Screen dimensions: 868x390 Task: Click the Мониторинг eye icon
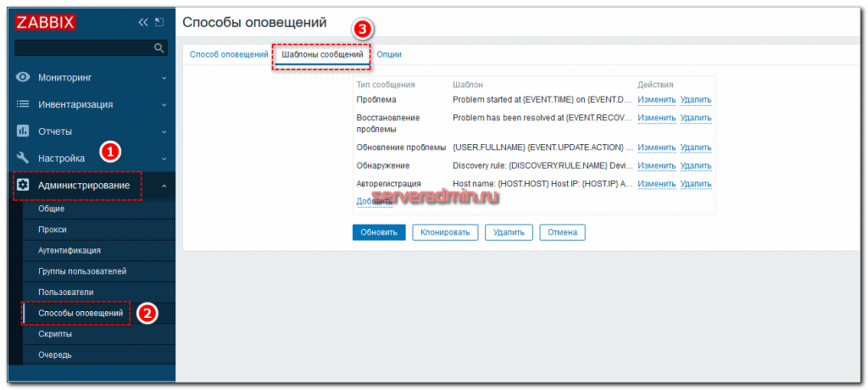pos(23,77)
